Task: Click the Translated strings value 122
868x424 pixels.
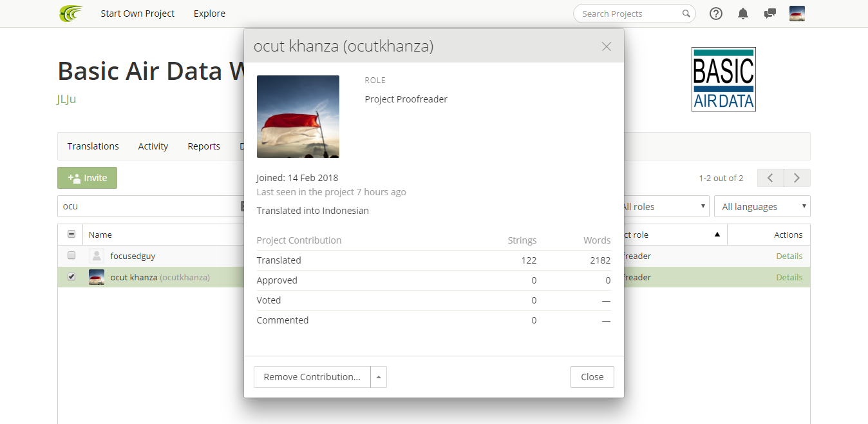Action: [529, 260]
